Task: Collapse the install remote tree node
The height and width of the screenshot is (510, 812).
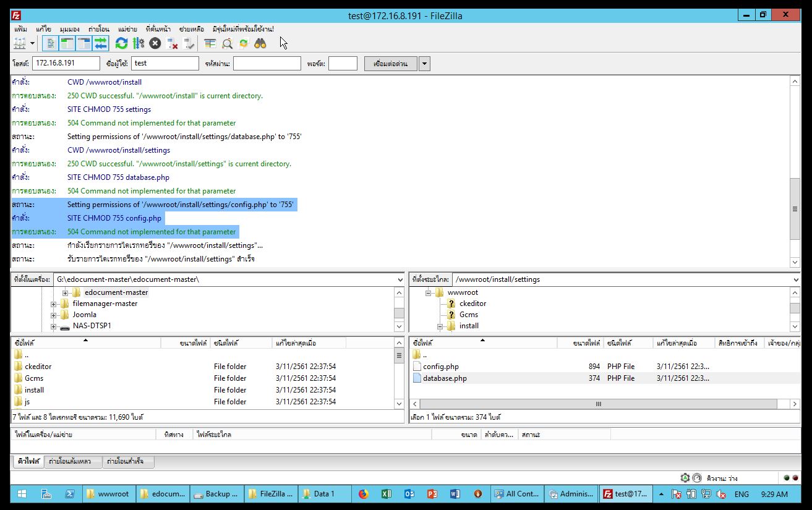Action: coord(440,326)
